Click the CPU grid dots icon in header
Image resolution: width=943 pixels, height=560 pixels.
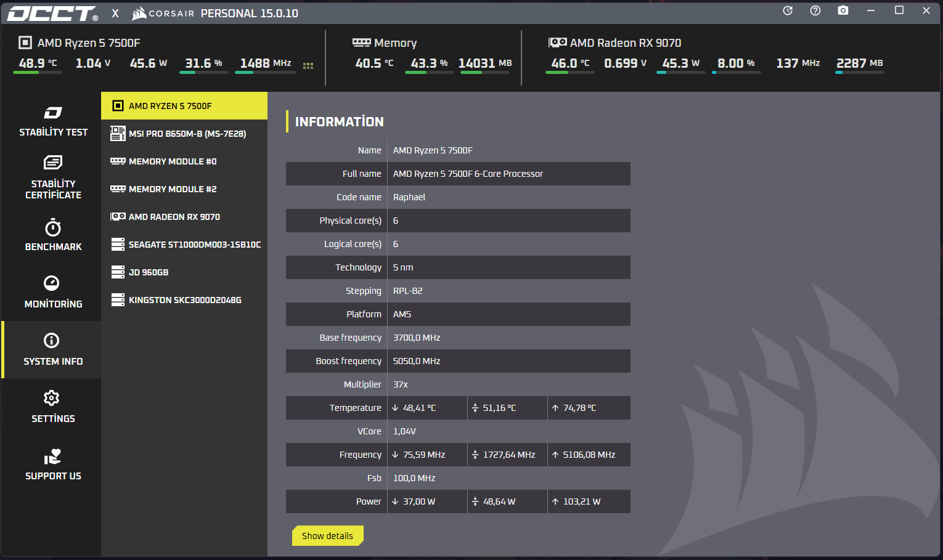(x=308, y=65)
